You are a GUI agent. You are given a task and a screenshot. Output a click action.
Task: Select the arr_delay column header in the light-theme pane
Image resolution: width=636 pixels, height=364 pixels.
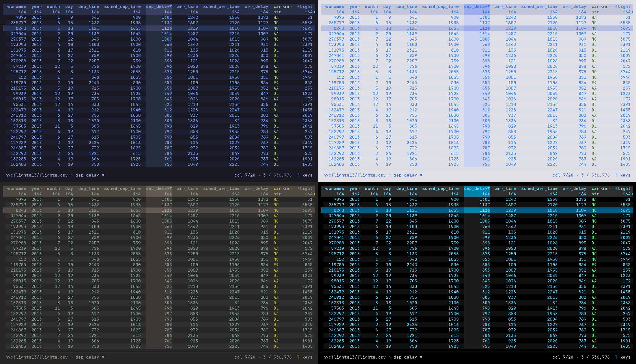575,6
